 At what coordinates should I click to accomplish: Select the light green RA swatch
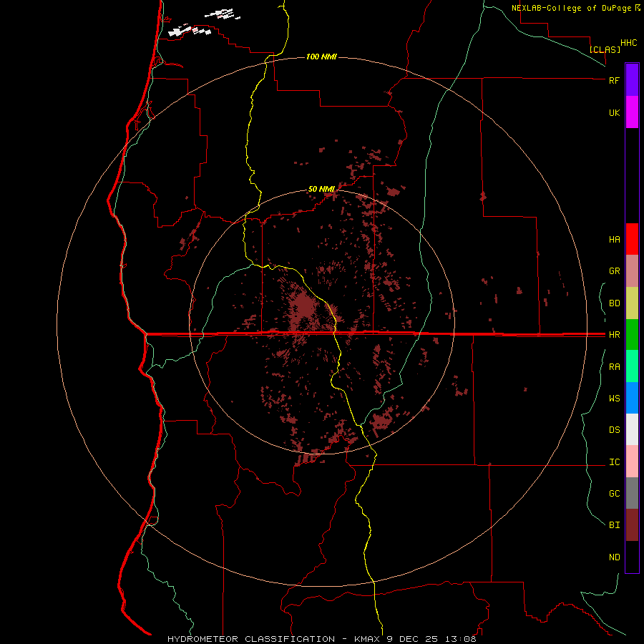[x=632, y=366]
